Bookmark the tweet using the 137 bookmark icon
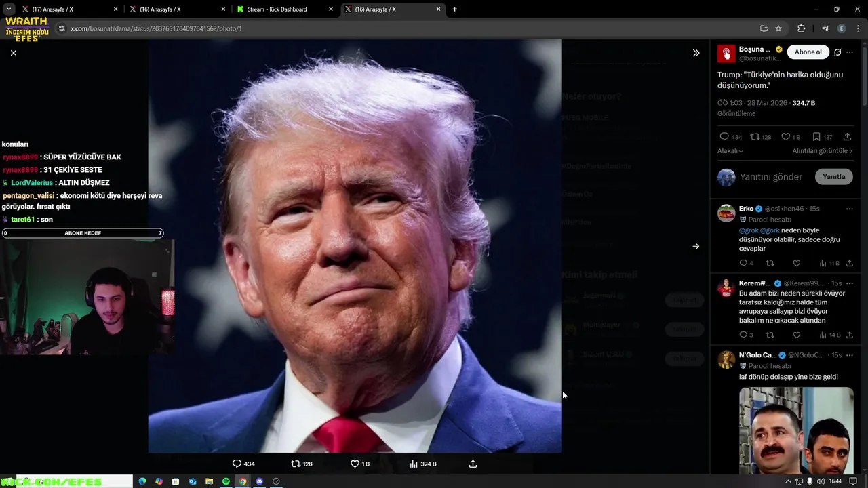The height and width of the screenshot is (488, 868). [816, 137]
